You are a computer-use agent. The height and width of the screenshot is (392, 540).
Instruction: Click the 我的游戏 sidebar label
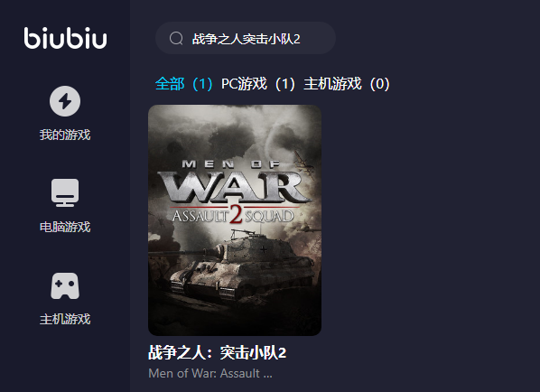tap(65, 135)
